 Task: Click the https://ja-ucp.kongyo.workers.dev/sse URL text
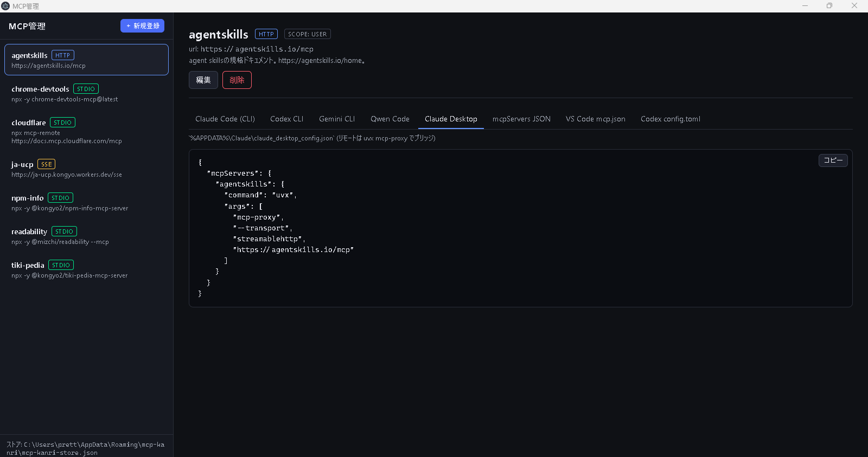pos(67,175)
